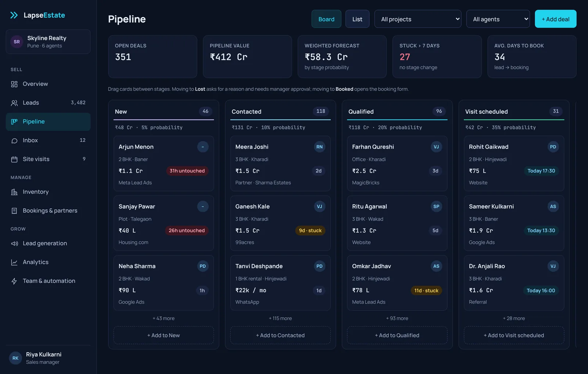Click + Add to New
This screenshot has height=374, width=588.
164,335
